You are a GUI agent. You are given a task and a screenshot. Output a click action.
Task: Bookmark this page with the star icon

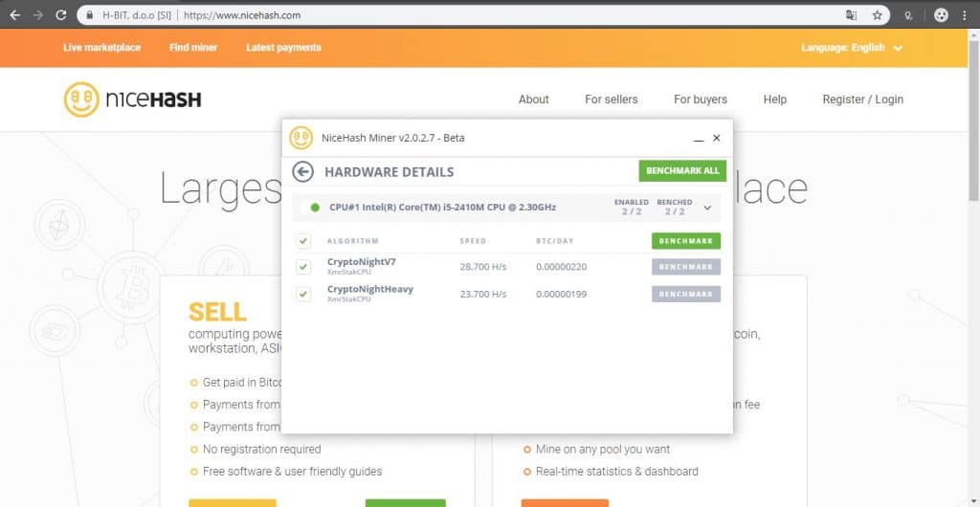coord(878,15)
